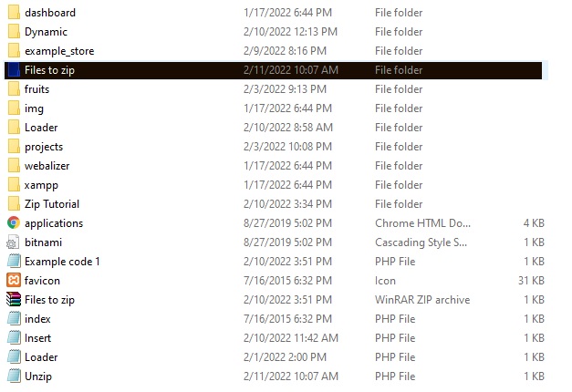Click the folder icon next to webalizer

coord(14,166)
